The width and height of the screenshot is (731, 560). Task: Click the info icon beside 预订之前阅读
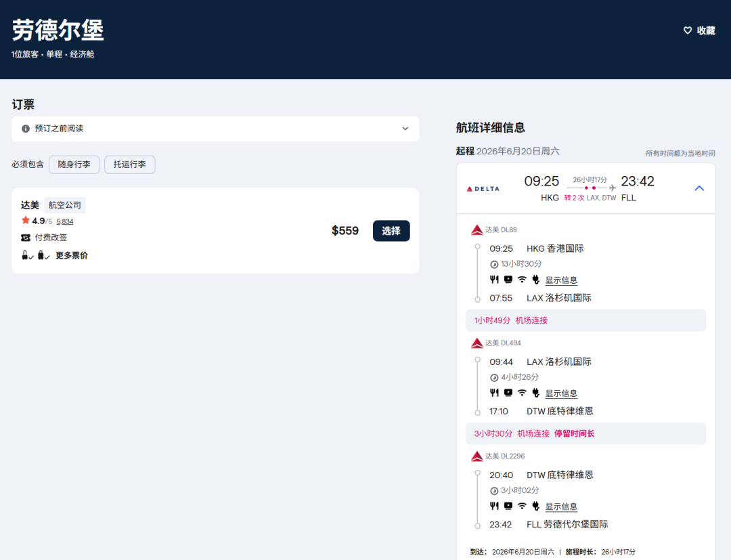pos(26,129)
